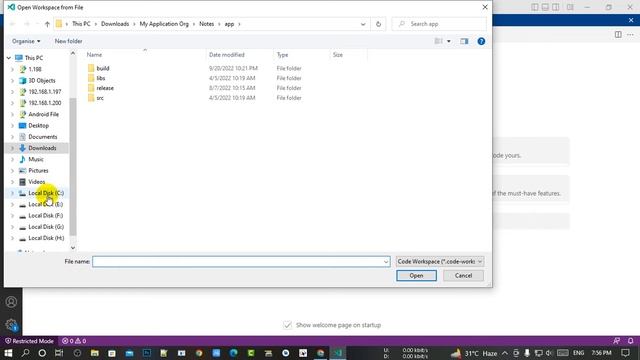Expand the Downloads tree node

12,148
